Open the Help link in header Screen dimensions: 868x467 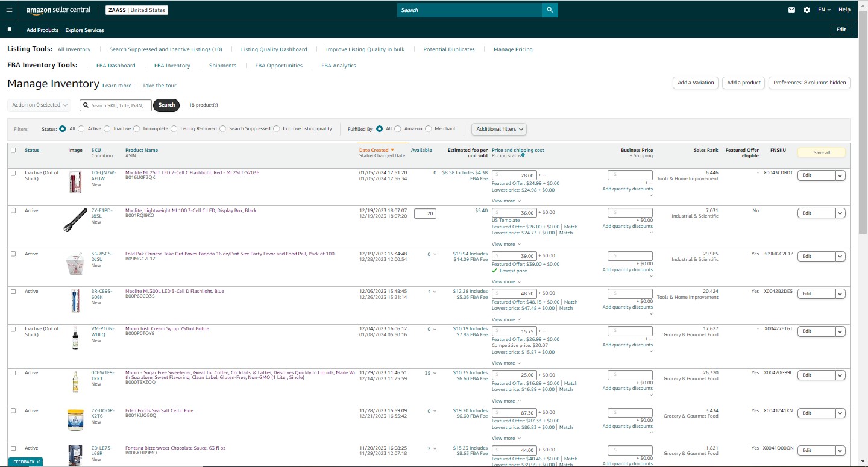[844, 10]
